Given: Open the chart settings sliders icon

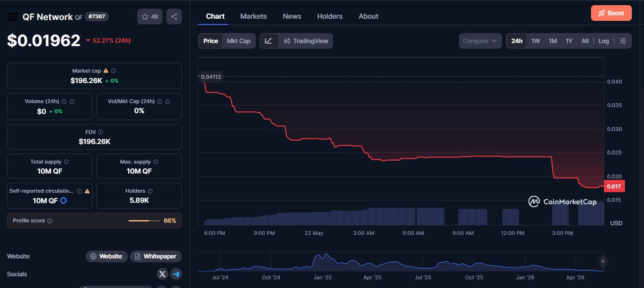Looking at the screenshot, I should click(623, 41).
